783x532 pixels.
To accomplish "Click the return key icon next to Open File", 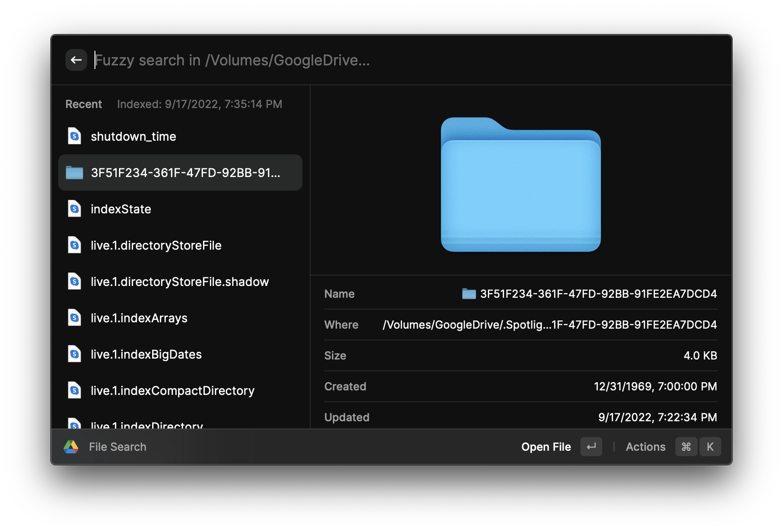I will [x=590, y=446].
